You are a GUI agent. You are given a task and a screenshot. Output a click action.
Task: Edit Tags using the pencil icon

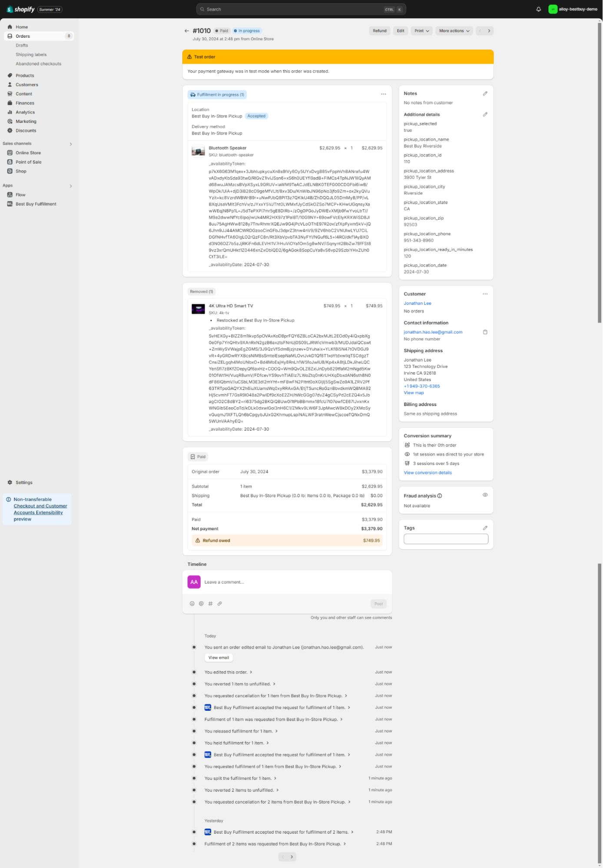pos(485,528)
